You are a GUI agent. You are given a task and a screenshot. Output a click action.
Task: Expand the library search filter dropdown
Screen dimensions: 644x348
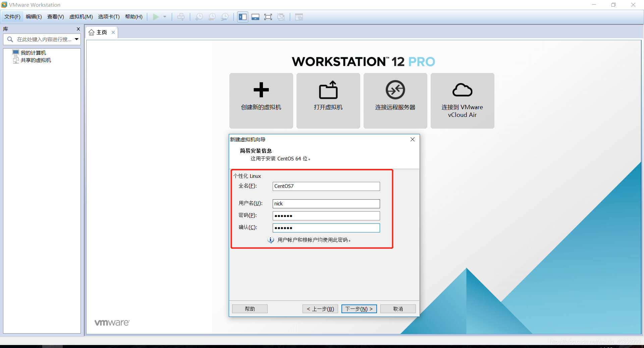pyautogui.click(x=77, y=40)
